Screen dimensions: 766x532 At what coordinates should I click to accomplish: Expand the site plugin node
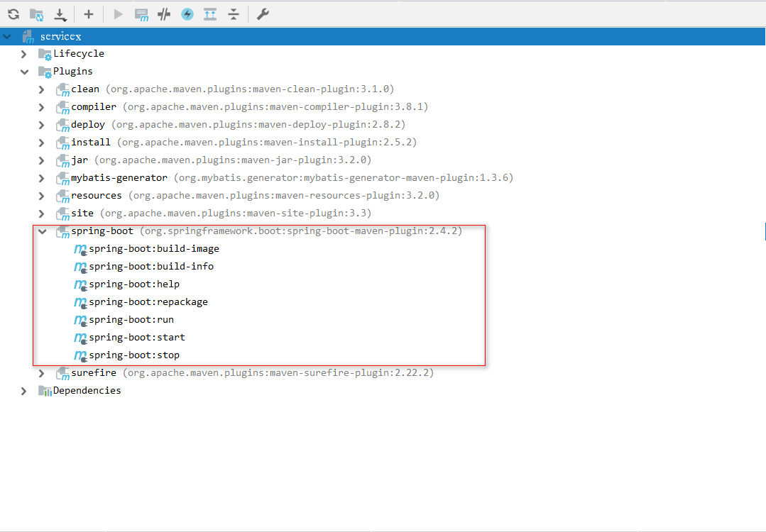click(41, 214)
